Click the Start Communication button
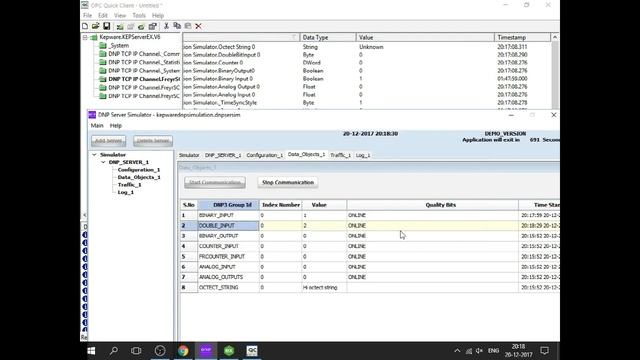 click(x=215, y=182)
